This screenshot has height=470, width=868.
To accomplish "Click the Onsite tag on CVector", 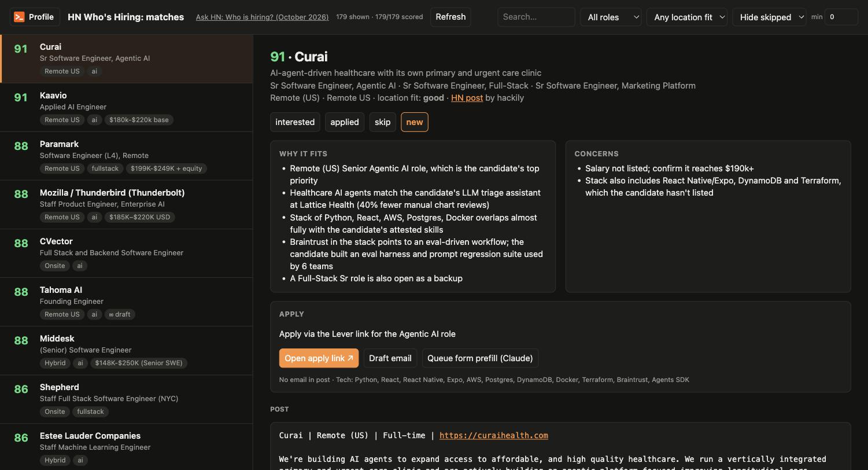I will tap(55, 266).
